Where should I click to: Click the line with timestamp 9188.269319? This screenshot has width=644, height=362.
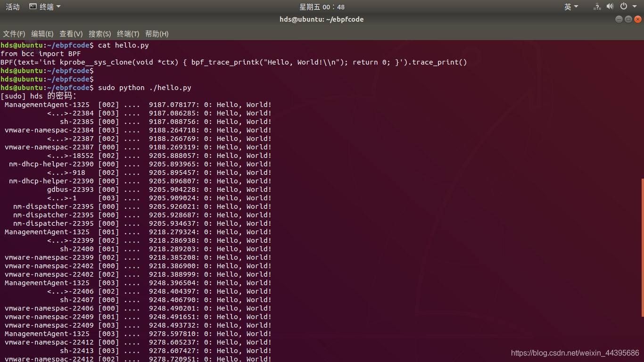pos(138,147)
